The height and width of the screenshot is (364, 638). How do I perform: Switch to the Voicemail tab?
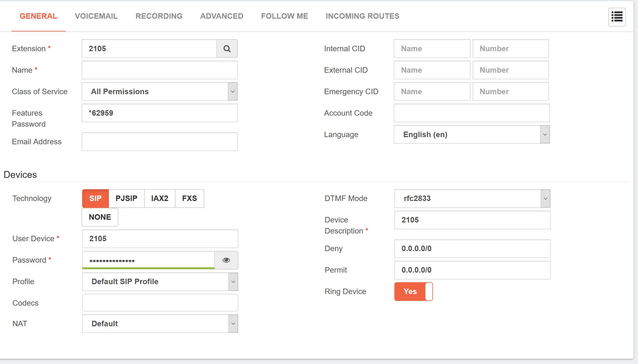click(96, 16)
